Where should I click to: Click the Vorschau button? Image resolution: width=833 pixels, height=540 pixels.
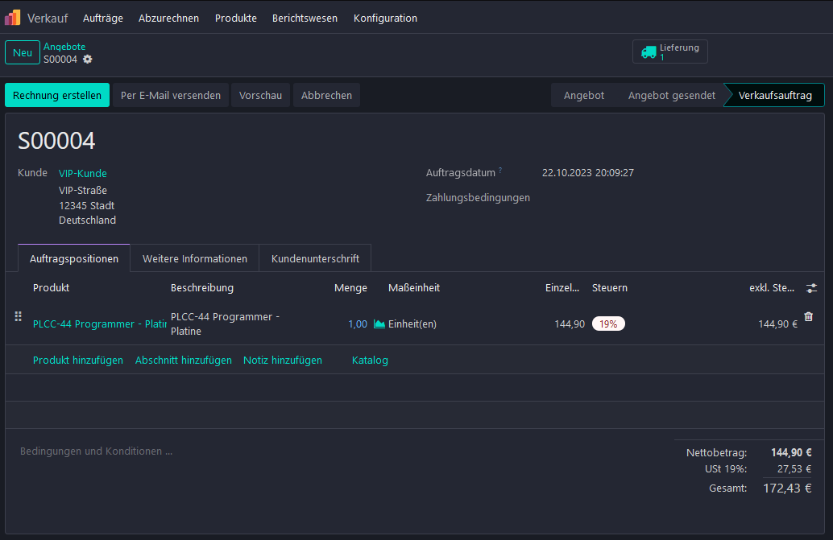point(260,95)
